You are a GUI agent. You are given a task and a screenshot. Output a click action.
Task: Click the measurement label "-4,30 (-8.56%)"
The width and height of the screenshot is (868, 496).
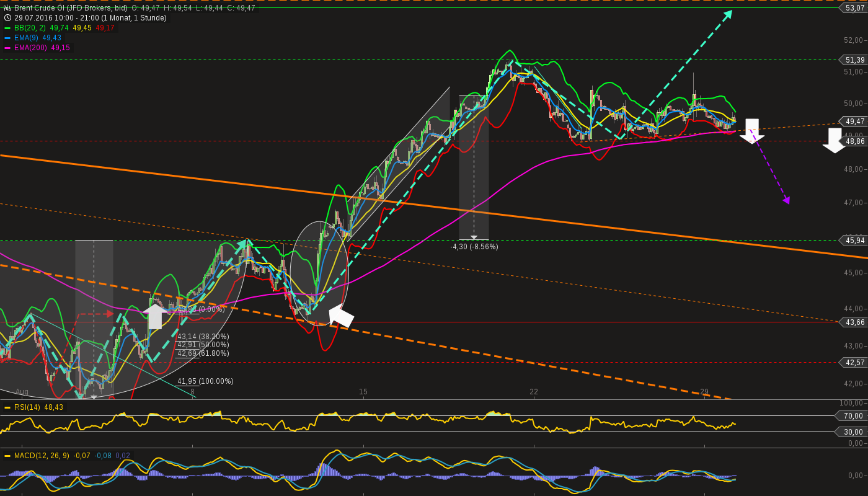click(x=474, y=247)
